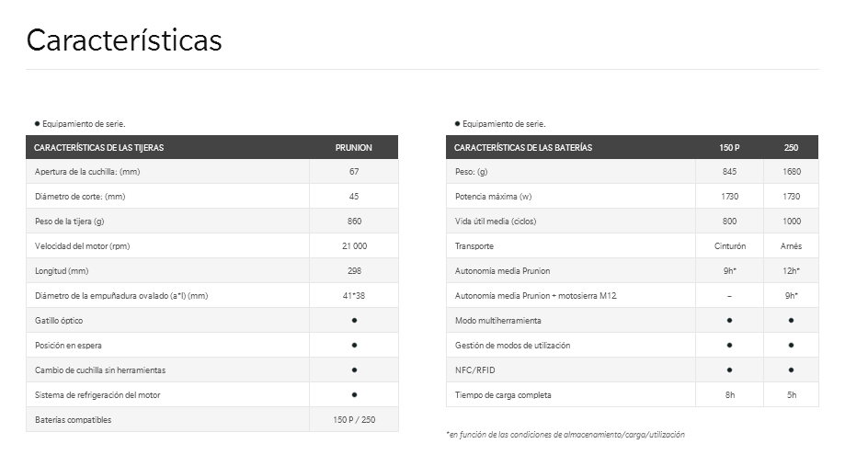Select the PRUNION column header
The height and width of the screenshot is (455, 868).
coord(354,147)
